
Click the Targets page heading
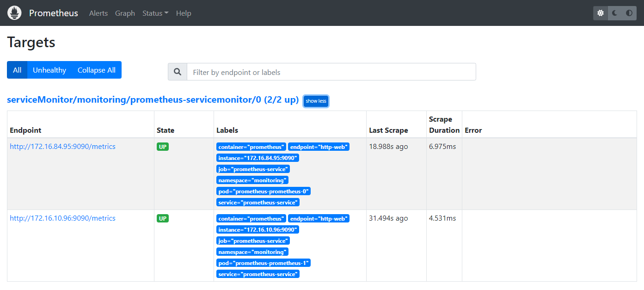tap(31, 43)
